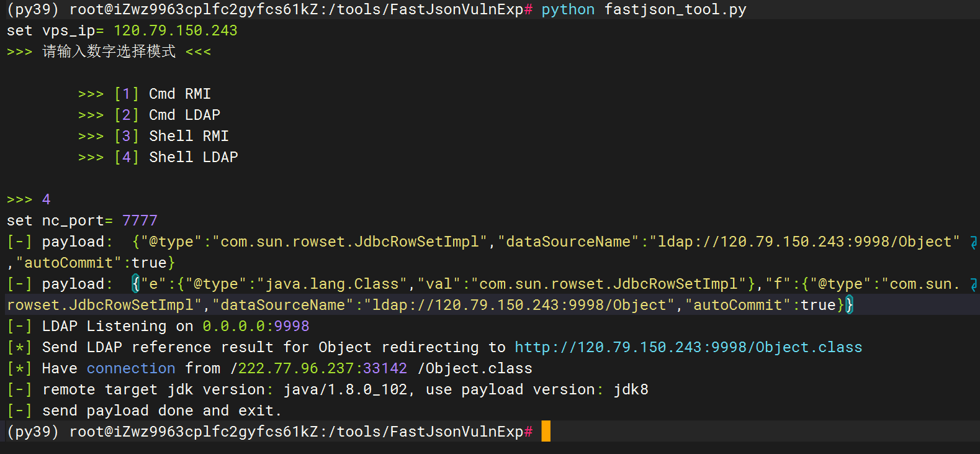
Task: Click the entered mode number 4
Action: tap(46, 199)
